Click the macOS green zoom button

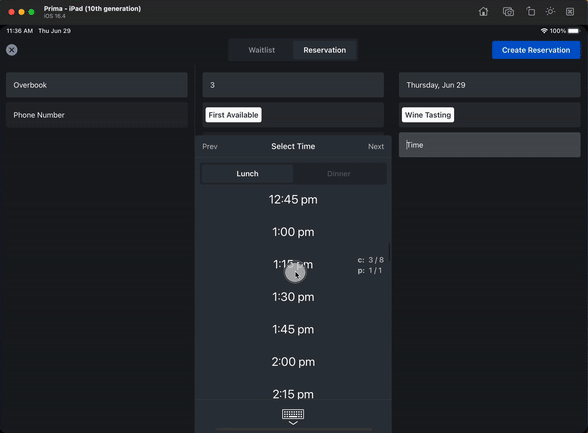tap(32, 12)
